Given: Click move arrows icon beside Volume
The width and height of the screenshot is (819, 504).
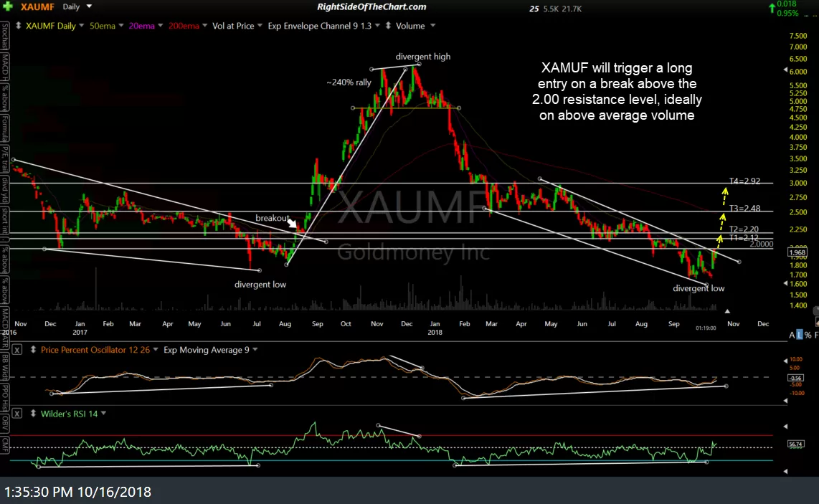Looking at the screenshot, I should 388,26.
